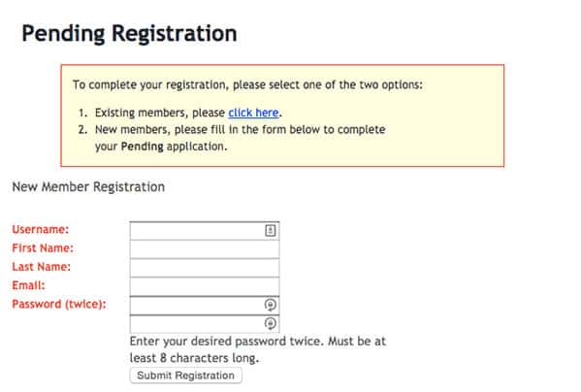Screen dimensions: 582x392
Task: Click into the First Name input box
Action: (204, 249)
